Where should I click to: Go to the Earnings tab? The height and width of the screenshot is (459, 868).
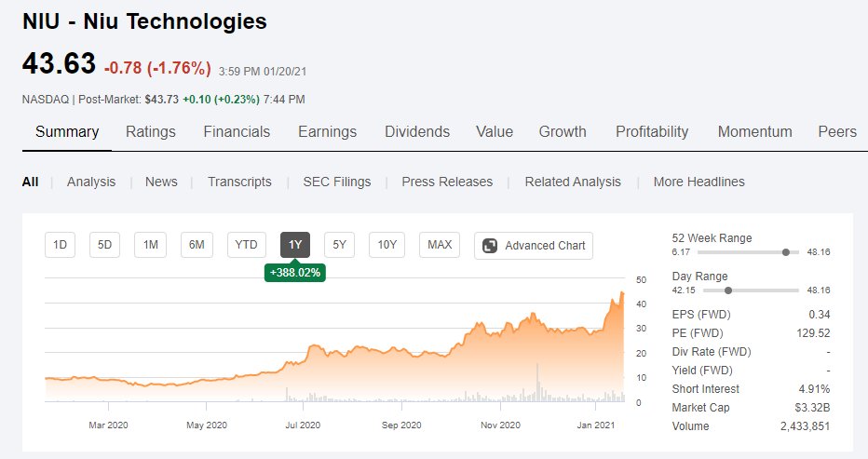tap(327, 132)
